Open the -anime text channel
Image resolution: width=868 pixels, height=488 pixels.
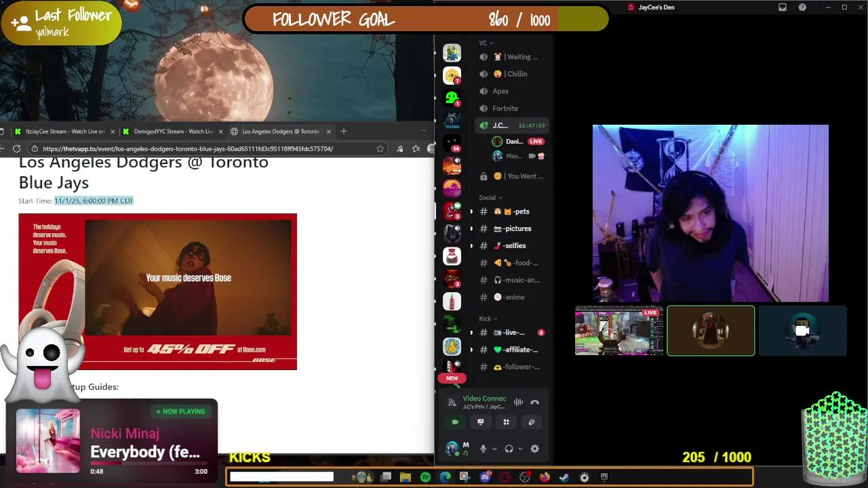512,297
